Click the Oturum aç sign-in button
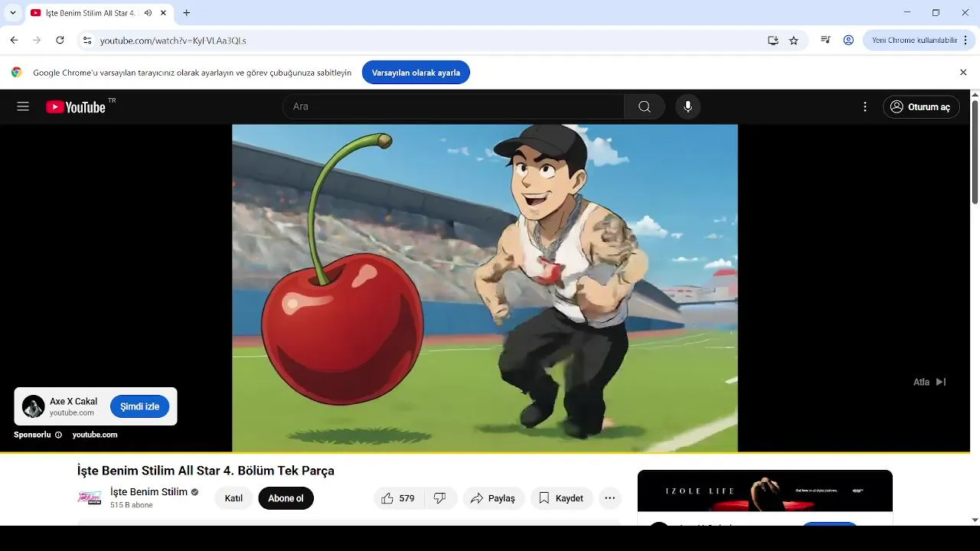Viewport: 980px width, 551px height. click(921, 107)
